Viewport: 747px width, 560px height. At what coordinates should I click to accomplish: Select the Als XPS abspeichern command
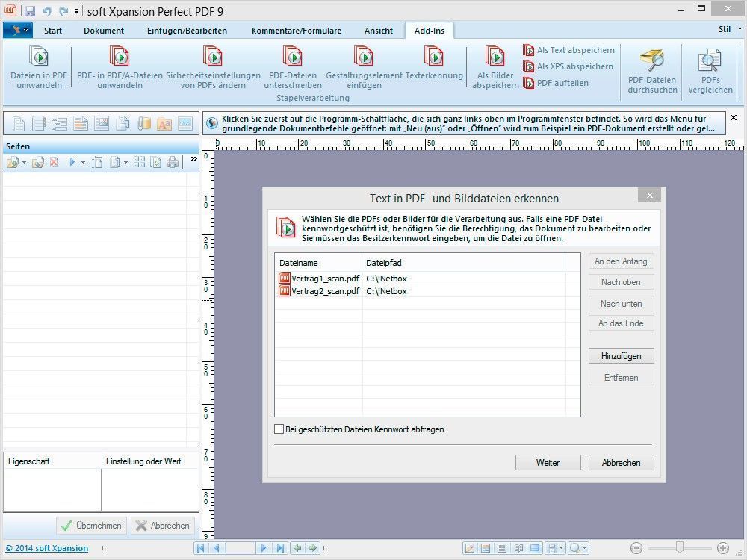click(x=568, y=66)
